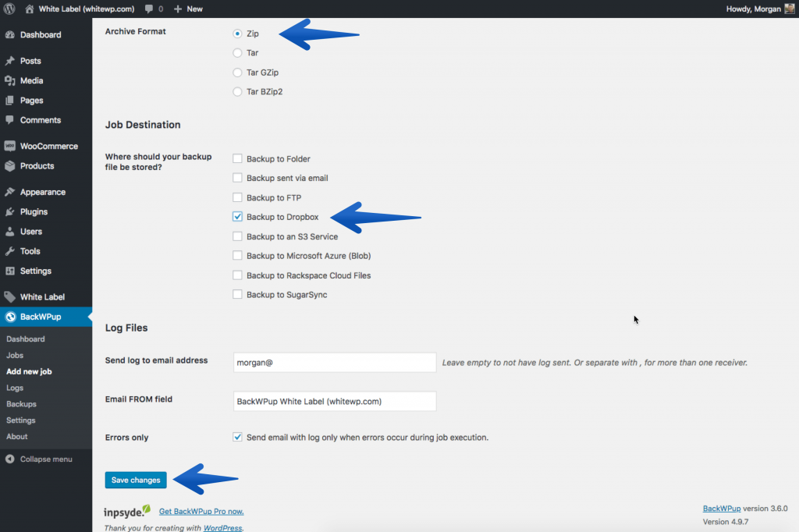The height and width of the screenshot is (532, 799).
Task: Click the White Label tag icon
Action: pos(9,297)
